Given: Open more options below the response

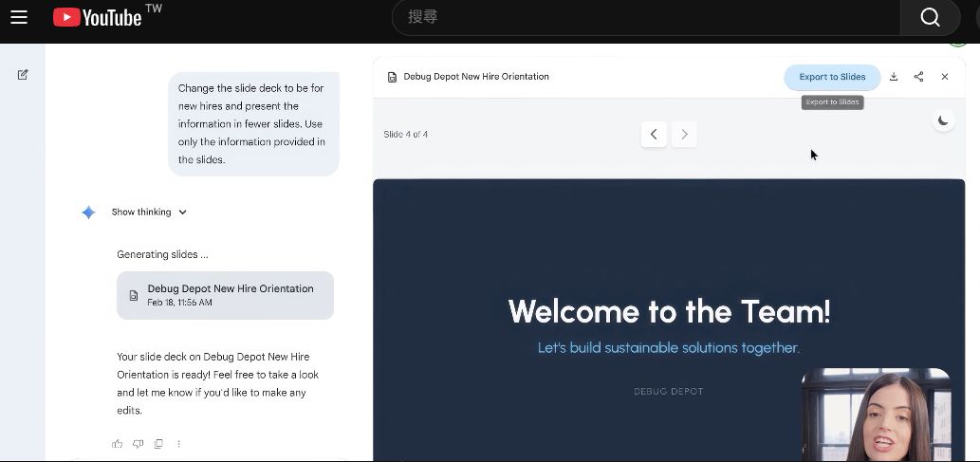Looking at the screenshot, I should coord(178,444).
